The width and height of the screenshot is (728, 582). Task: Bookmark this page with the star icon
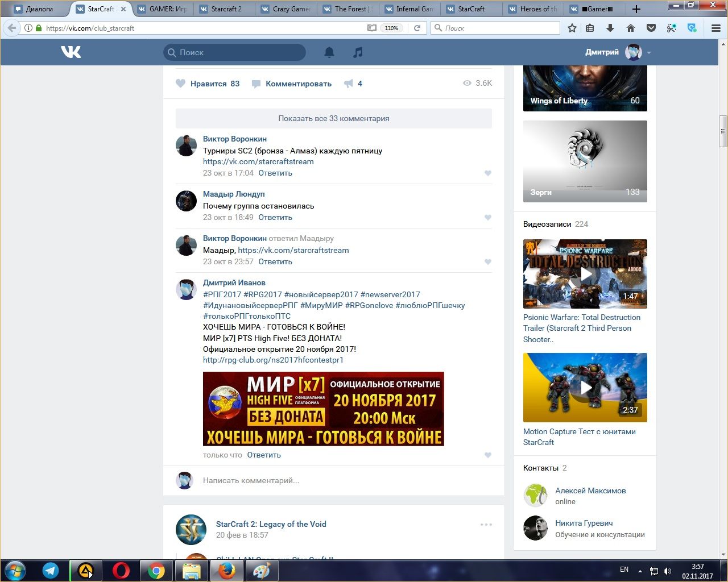coord(572,28)
